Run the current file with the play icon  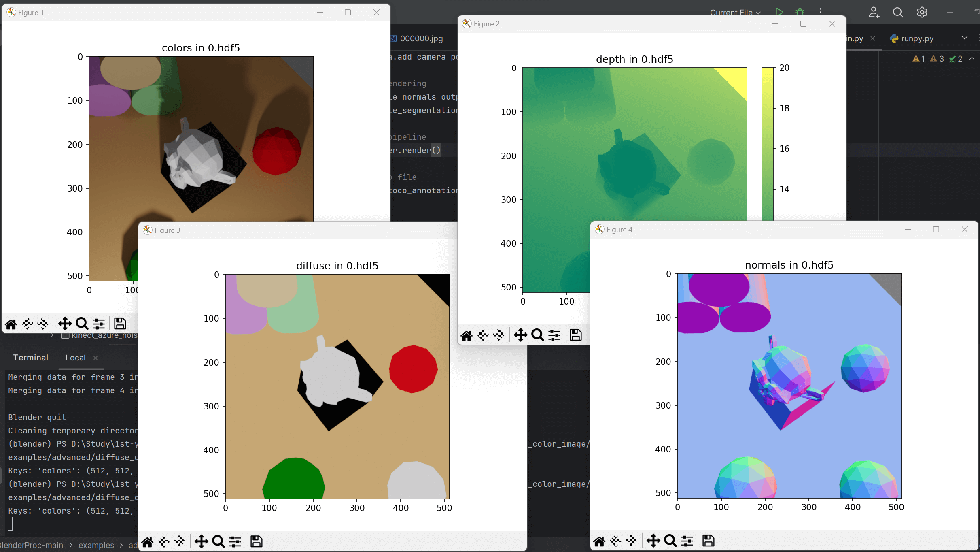(779, 12)
